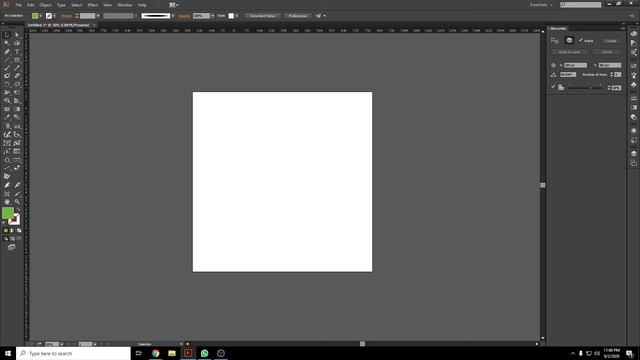The height and width of the screenshot is (360, 640).
Task: Open the brush definition dropdown
Action: (173, 16)
